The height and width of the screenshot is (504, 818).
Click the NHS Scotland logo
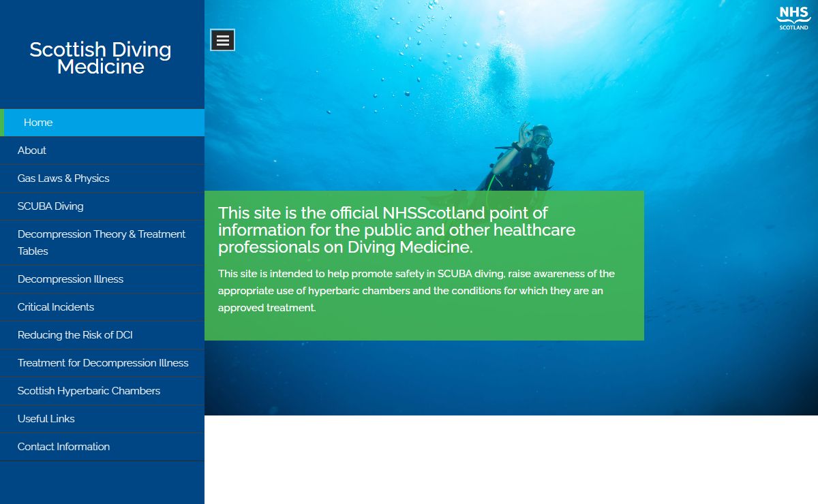[793, 18]
